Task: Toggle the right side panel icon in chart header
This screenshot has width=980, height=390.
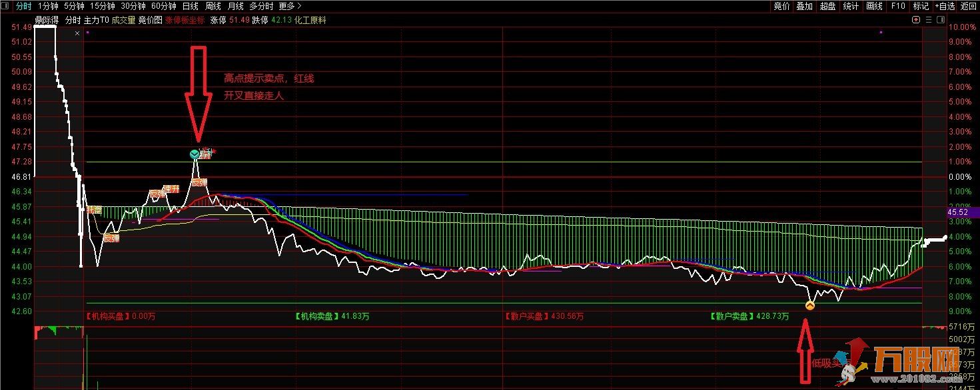Action: coord(941,21)
